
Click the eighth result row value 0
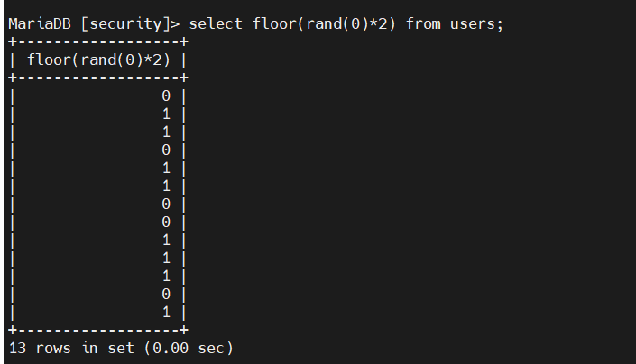[166, 222]
